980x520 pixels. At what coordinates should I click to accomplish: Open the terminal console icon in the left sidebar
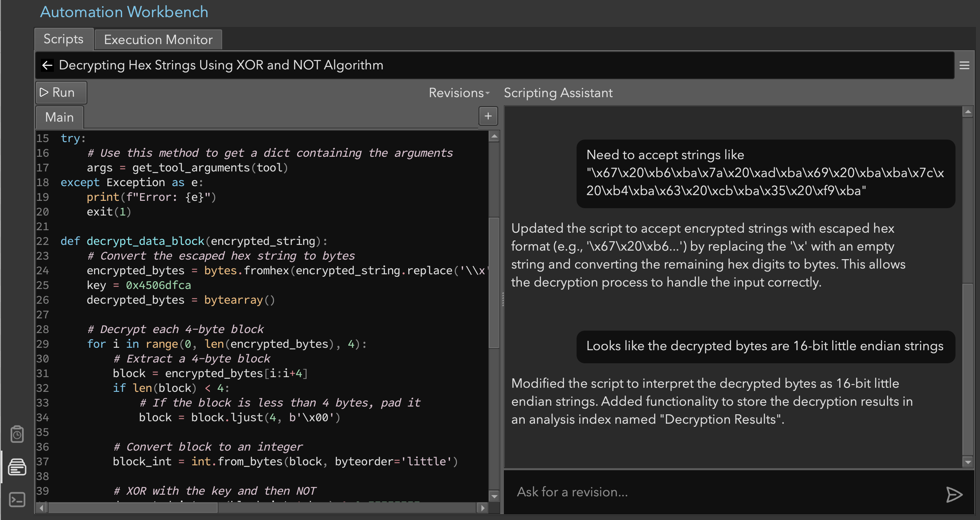[17, 500]
